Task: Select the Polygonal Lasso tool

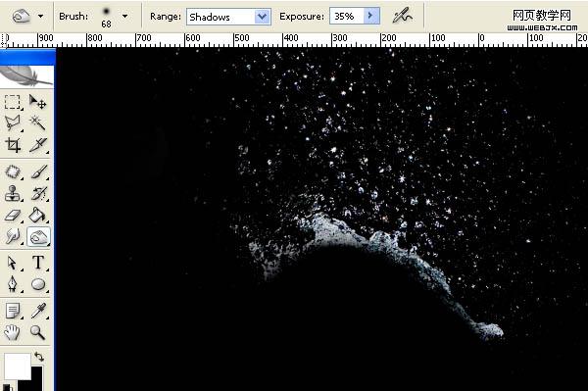Action: [13, 122]
